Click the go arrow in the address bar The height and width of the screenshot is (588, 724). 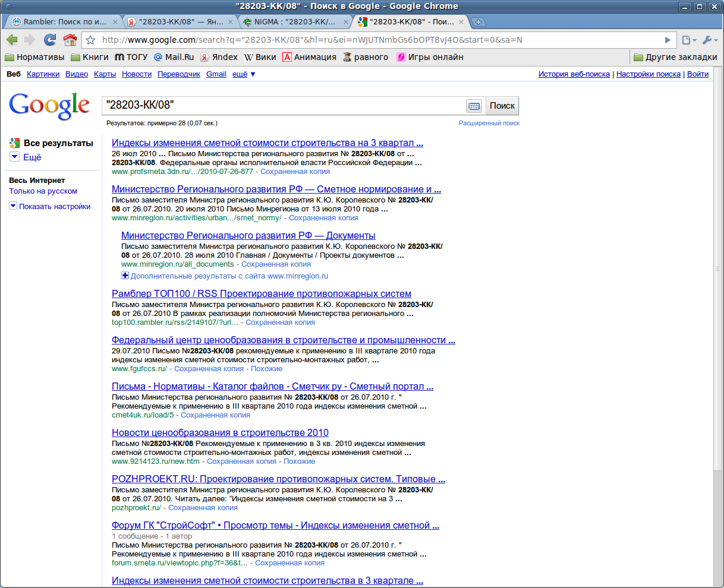tap(668, 40)
